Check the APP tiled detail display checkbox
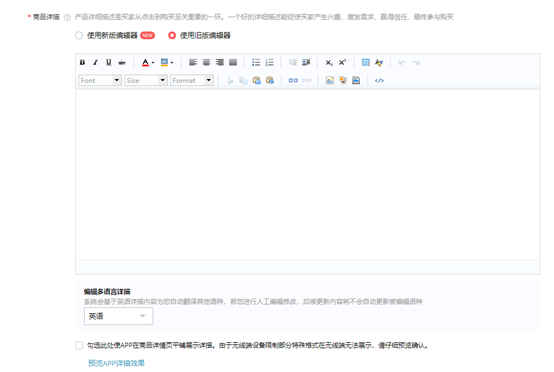 (79, 345)
